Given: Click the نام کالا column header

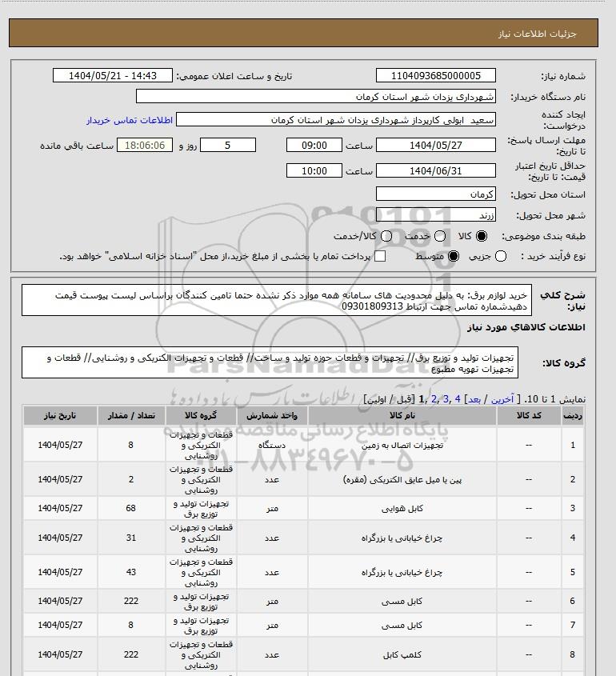Looking at the screenshot, I should [402, 415].
